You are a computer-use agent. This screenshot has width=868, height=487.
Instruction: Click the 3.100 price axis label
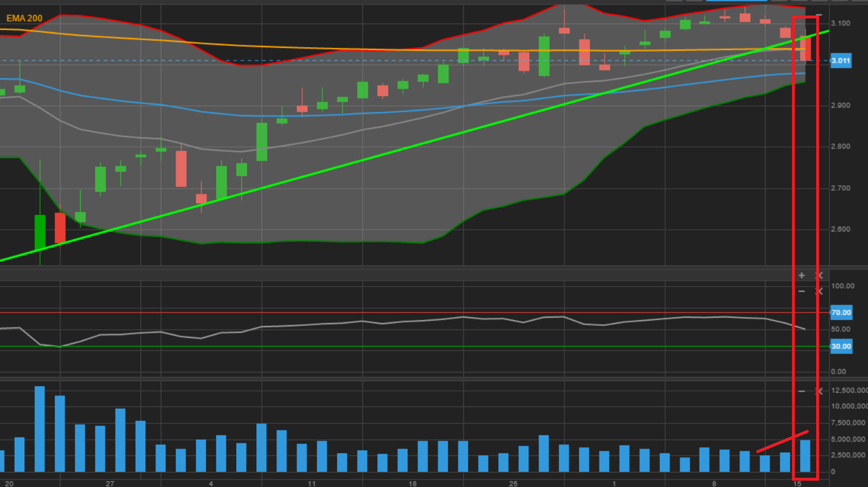click(840, 24)
